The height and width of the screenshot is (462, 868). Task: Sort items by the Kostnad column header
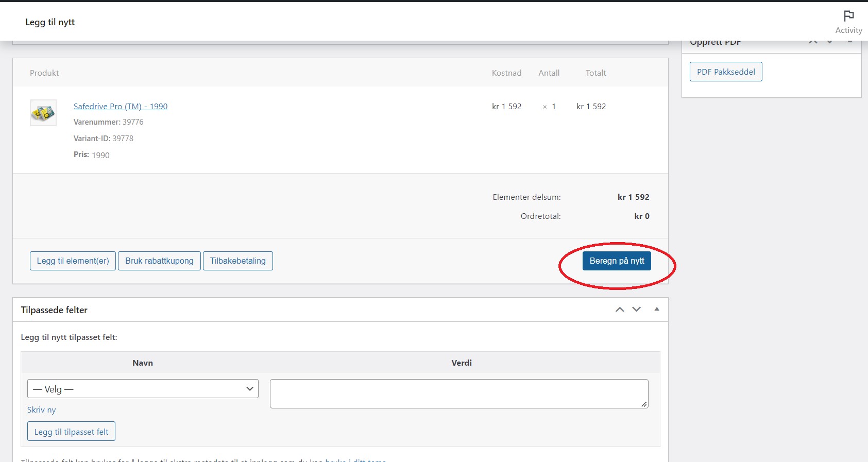(506, 73)
